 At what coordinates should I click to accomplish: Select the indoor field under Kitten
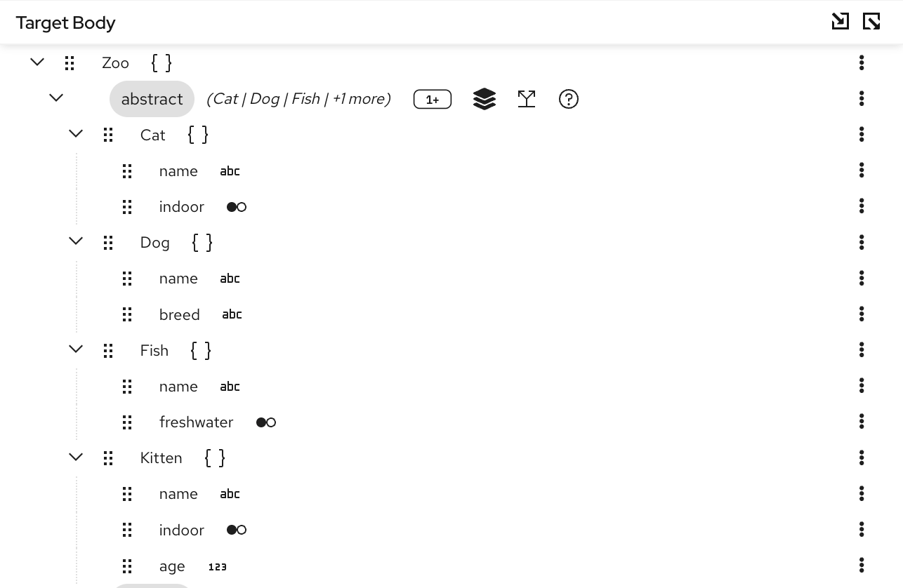coord(182,530)
